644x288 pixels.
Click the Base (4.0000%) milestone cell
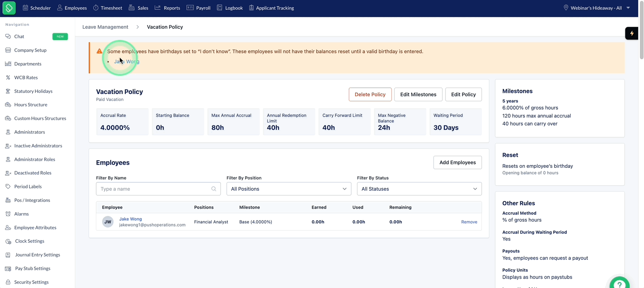click(x=256, y=222)
